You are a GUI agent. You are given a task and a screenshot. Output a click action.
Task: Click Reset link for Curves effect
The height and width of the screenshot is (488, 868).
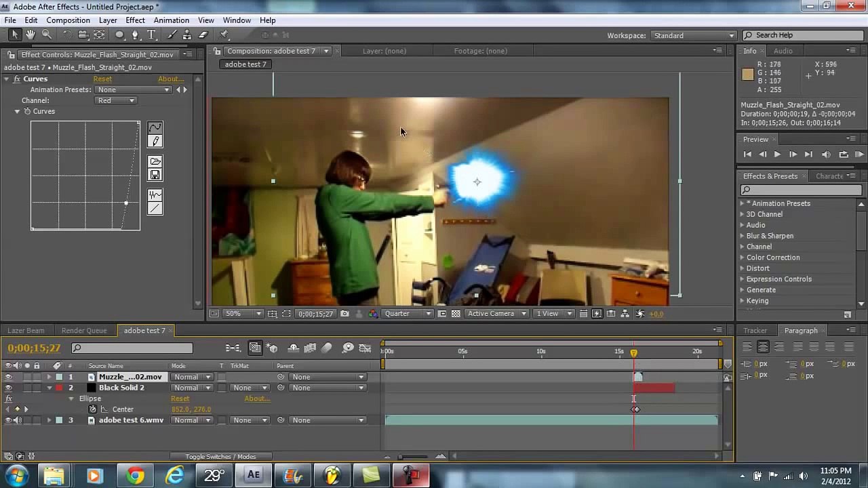[102, 79]
